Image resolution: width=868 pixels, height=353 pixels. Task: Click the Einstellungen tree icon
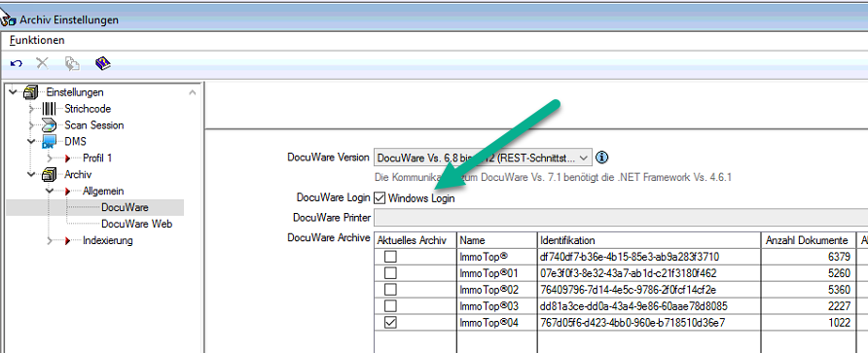[x=31, y=92]
